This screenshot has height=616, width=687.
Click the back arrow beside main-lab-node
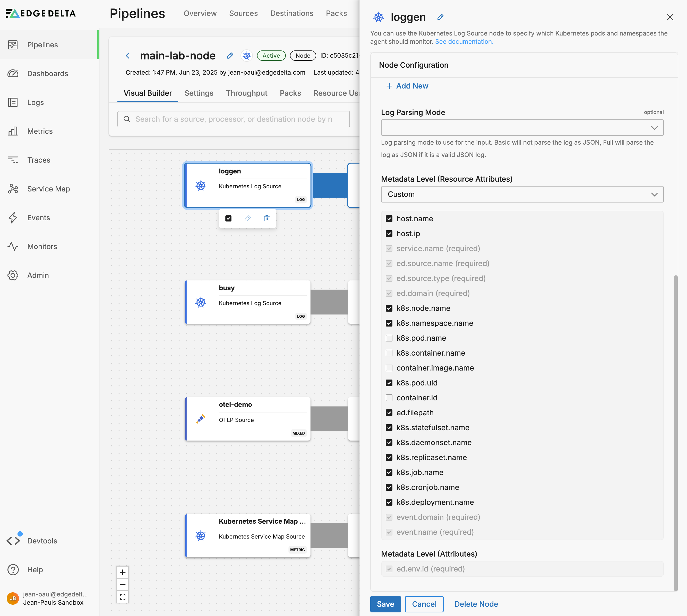[x=128, y=56]
